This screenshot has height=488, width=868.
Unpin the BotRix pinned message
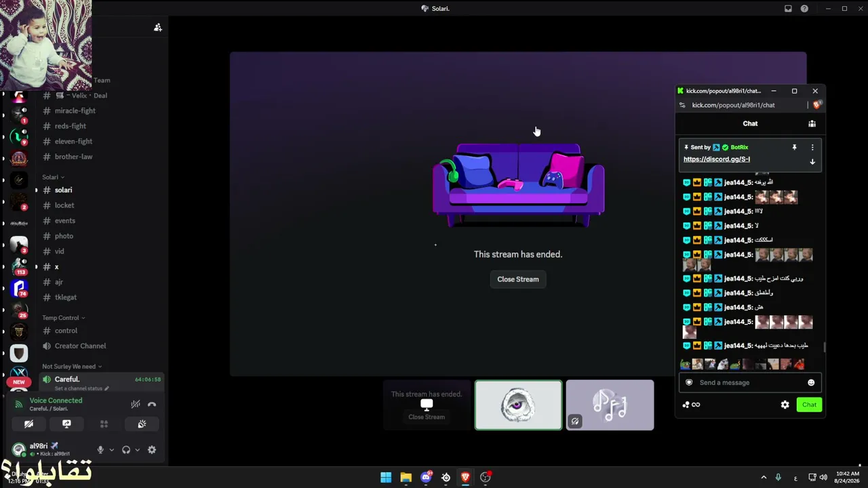tap(795, 147)
